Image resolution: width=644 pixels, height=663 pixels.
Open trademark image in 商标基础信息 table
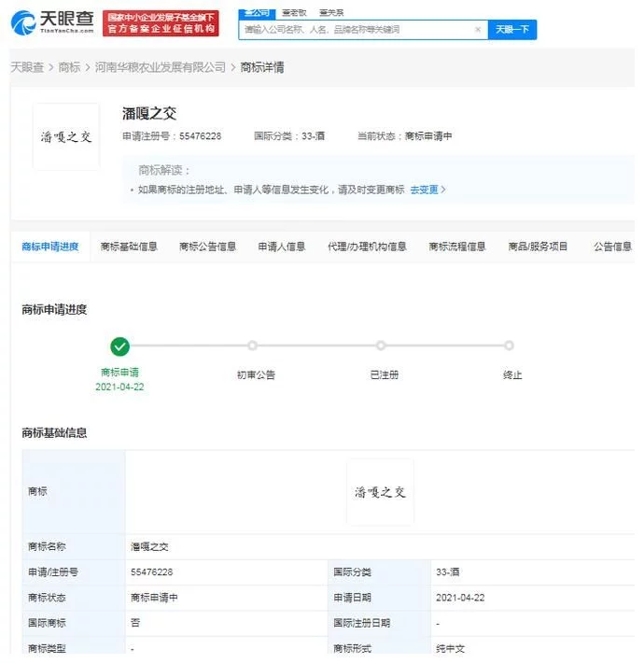[x=380, y=492]
